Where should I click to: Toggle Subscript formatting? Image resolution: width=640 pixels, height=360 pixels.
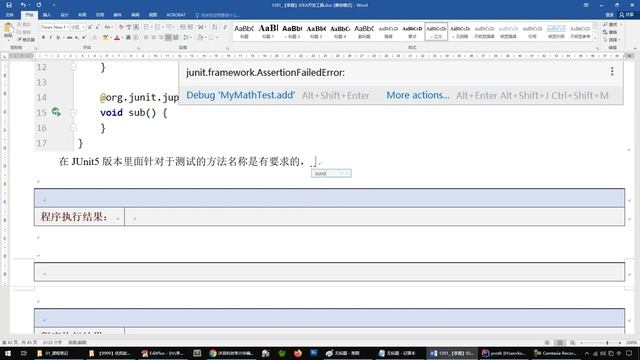click(x=76, y=38)
